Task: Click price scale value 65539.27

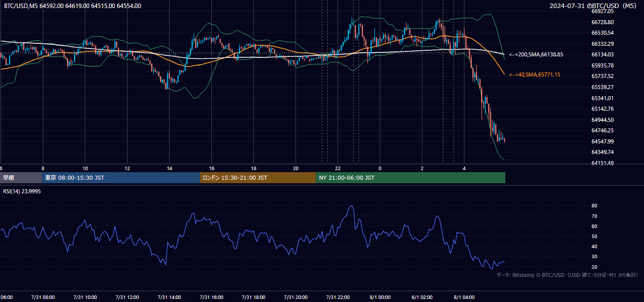Action: pyautogui.click(x=602, y=87)
